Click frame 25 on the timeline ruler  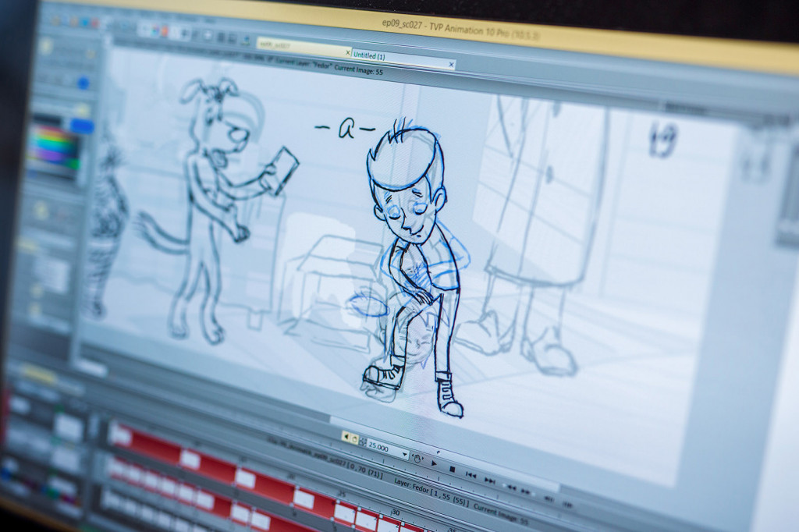(343, 493)
